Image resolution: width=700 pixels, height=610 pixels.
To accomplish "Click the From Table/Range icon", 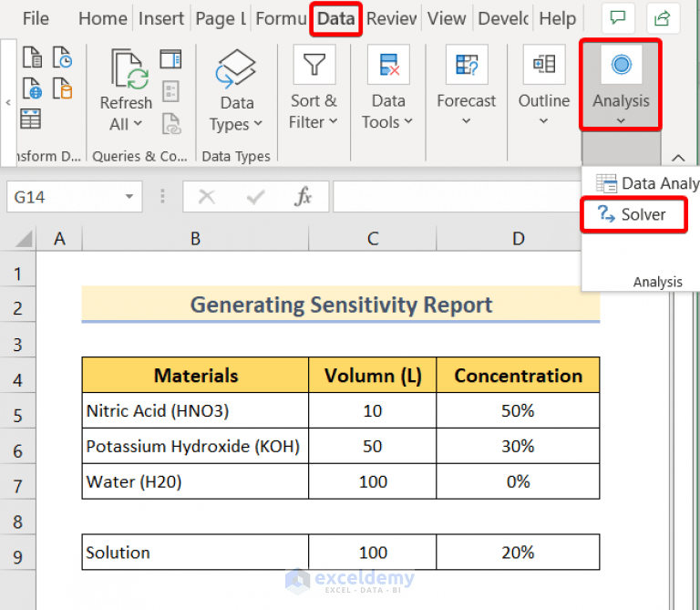I will point(30,119).
